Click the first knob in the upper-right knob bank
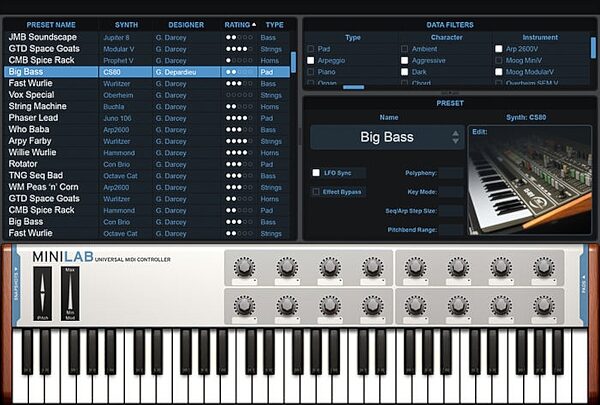The height and width of the screenshot is (405, 600). pos(415,267)
